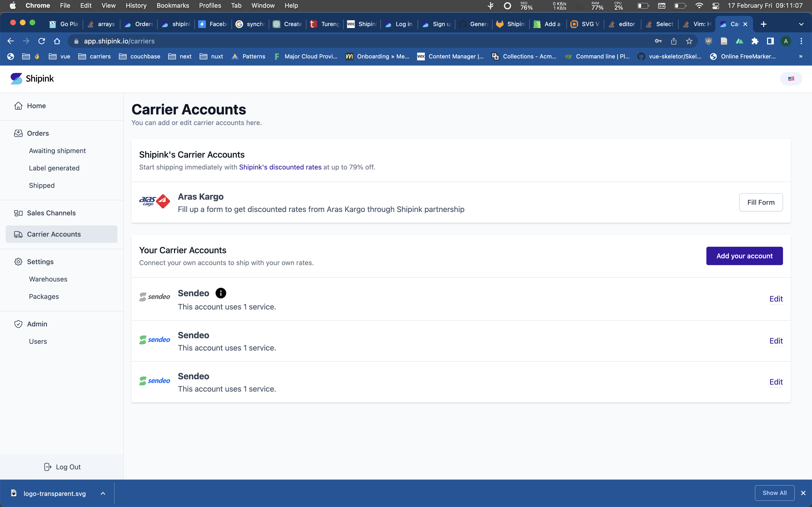Open Sales Channels via its sidebar icon
The image size is (812, 507).
(x=18, y=213)
